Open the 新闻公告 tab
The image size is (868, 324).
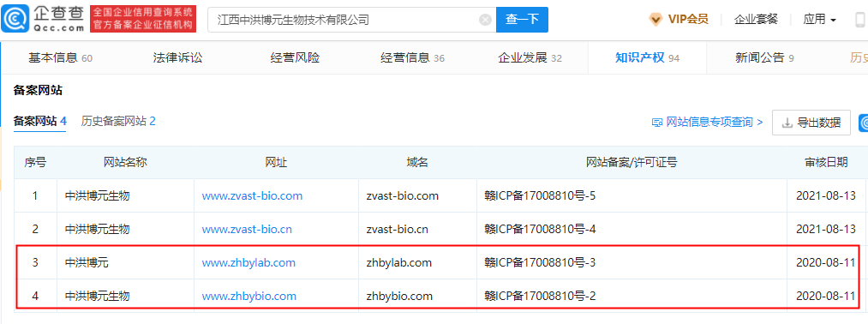[x=764, y=58]
